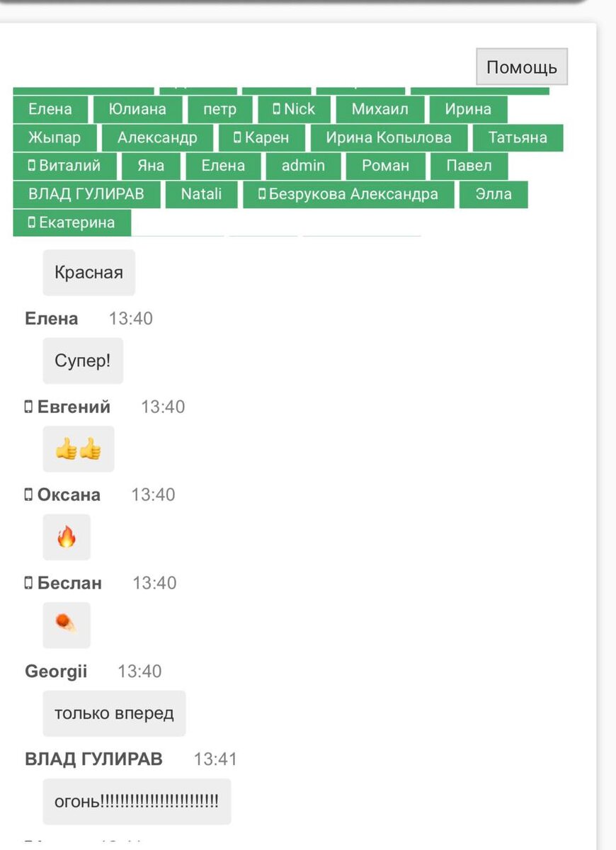Select the admin participant tag
616x850 pixels.
point(303,166)
